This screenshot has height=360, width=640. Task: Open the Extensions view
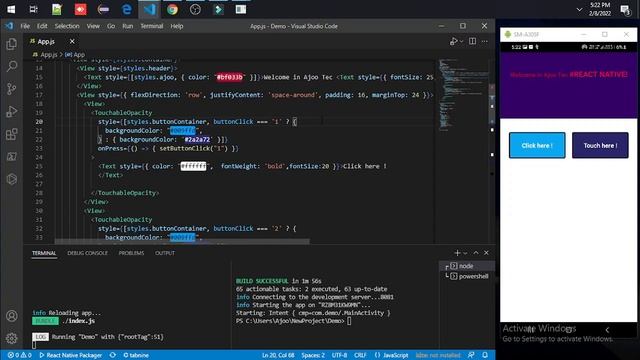tap(11, 134)
